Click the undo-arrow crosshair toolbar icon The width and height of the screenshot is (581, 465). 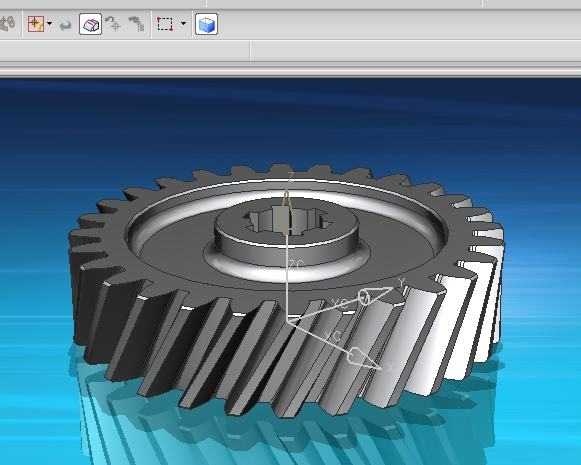click(x=113, y=24)
